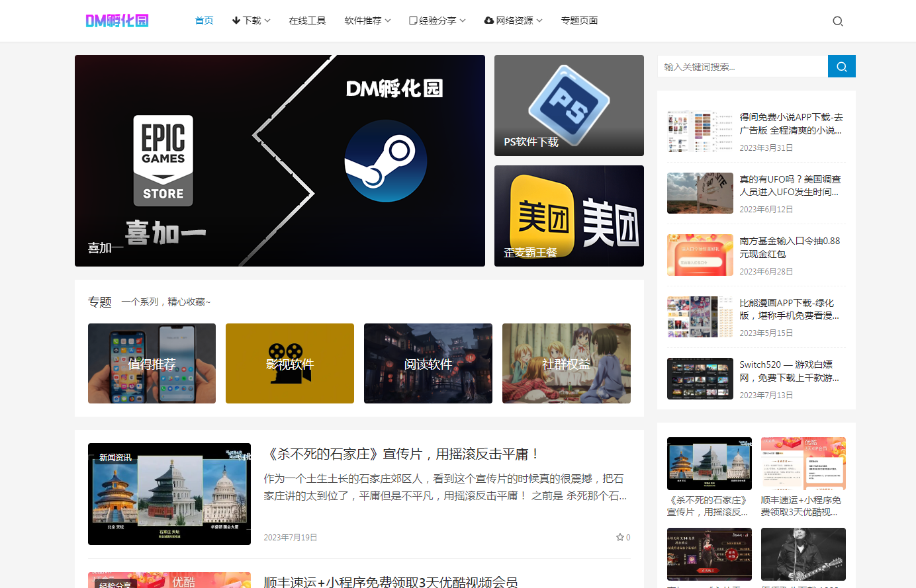Click the date 2023年7月13日 in sidebar
916x588 pixels.
(x=766, y=395)
